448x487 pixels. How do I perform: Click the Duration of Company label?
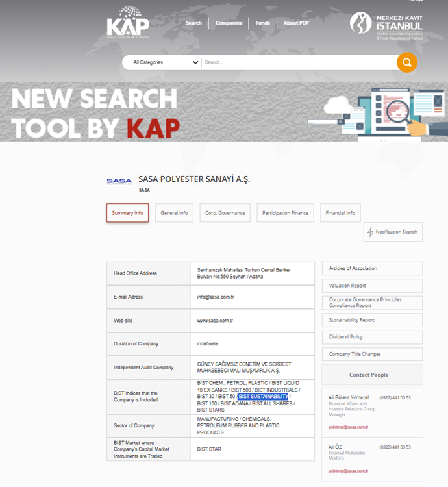coord(136,343)
